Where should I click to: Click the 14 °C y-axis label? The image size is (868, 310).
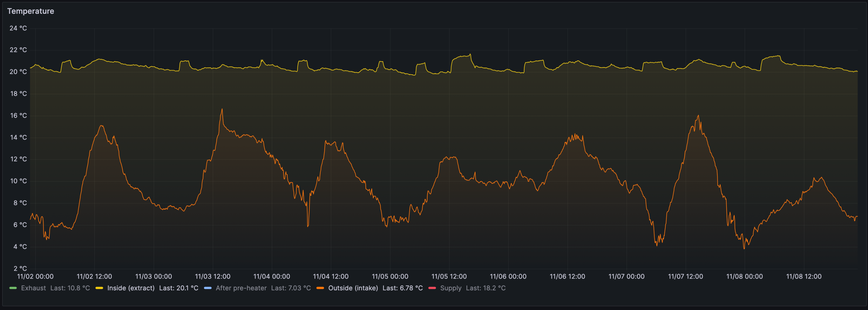19,137
